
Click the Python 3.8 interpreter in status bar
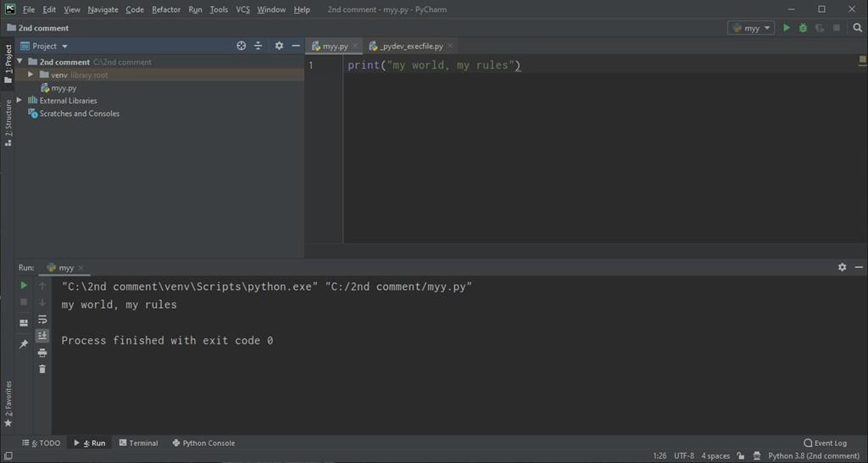813,455
